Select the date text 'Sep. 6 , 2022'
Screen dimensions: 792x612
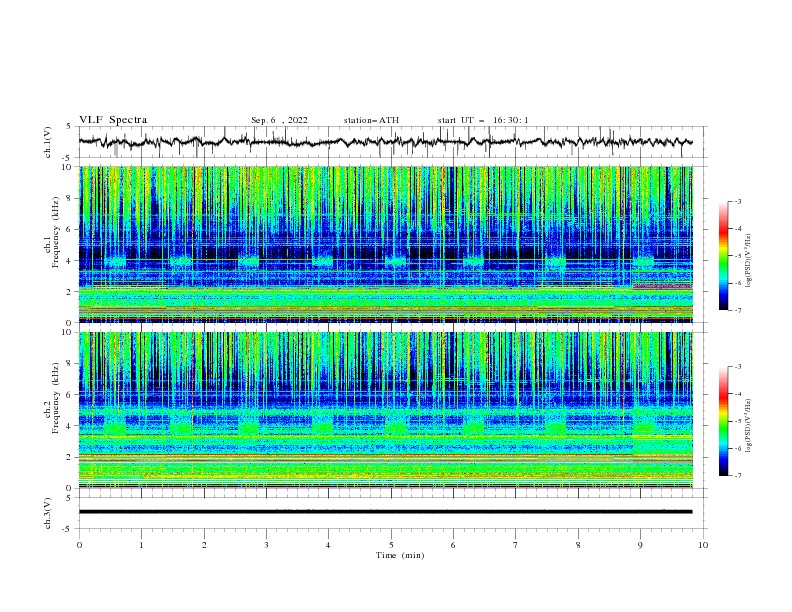[x=279, y=120]
